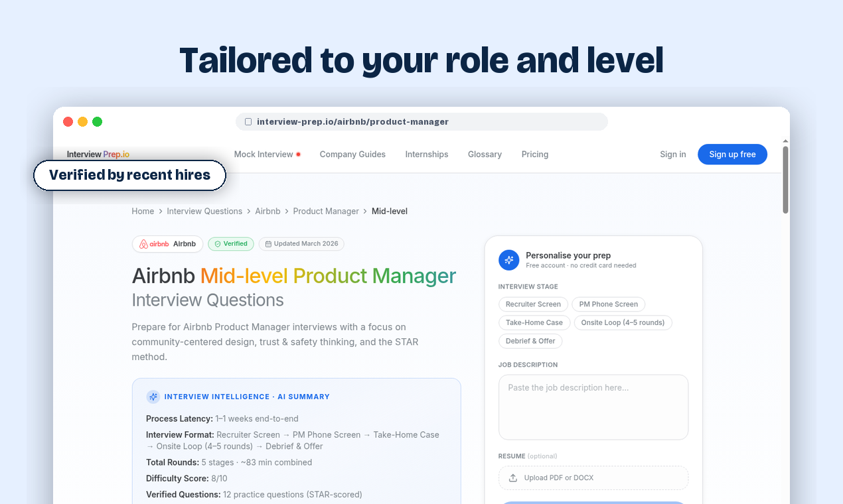The image size is (843, 504).
Task: Open the Company Guides navigation menu
Action: click(x=352, y=154)
